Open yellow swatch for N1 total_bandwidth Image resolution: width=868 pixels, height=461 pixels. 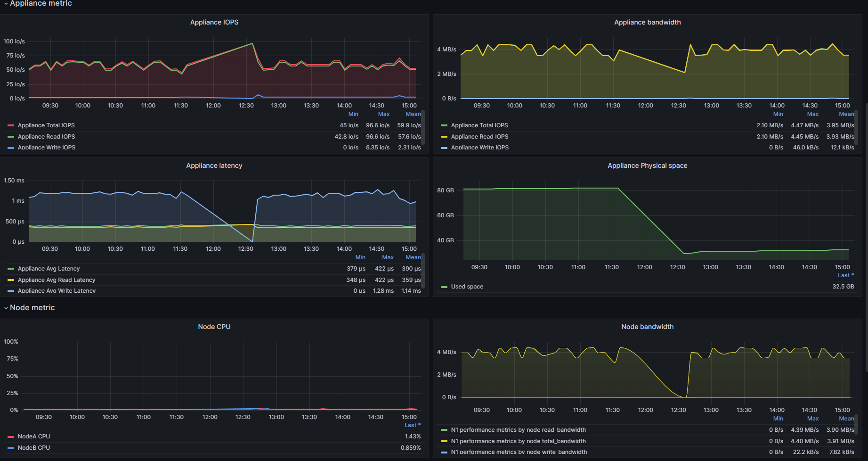click(x=444, y=441)
